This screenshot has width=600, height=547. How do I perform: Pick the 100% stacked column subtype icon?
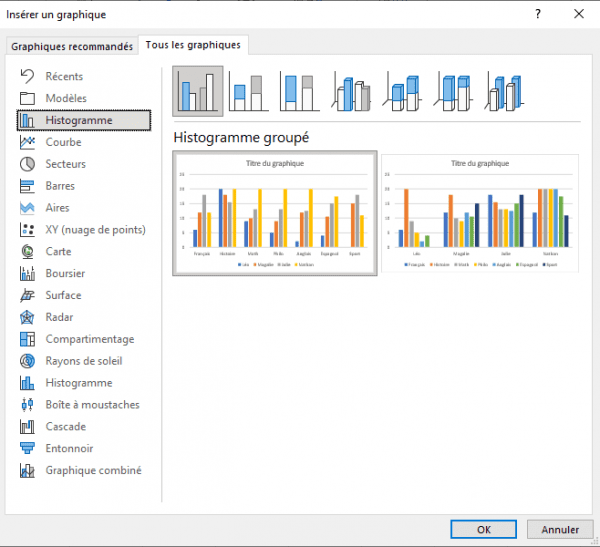[299, 92]
